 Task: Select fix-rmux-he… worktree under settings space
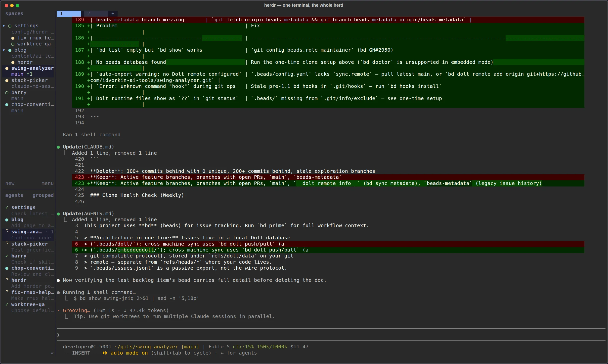[x=36, y=38]
